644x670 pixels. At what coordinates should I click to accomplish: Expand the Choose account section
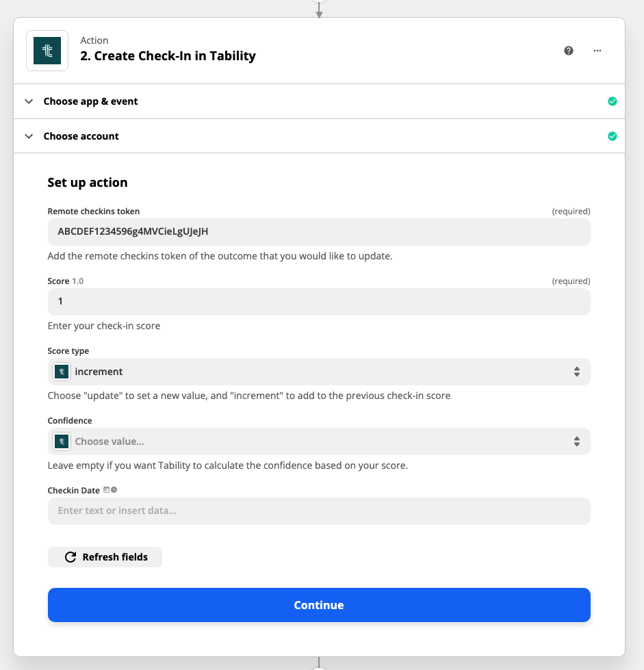[29, 136]
